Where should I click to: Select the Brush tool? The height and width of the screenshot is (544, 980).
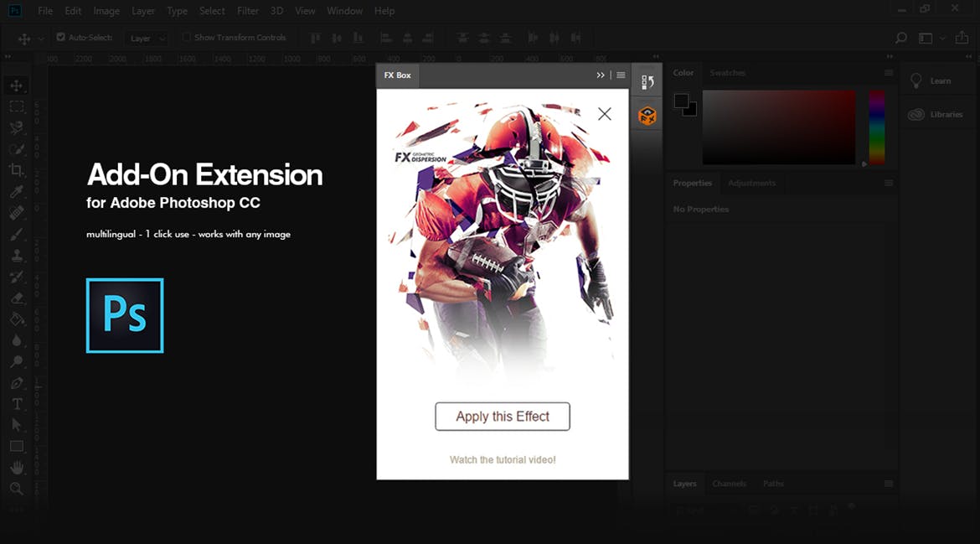tap(18, 234)
